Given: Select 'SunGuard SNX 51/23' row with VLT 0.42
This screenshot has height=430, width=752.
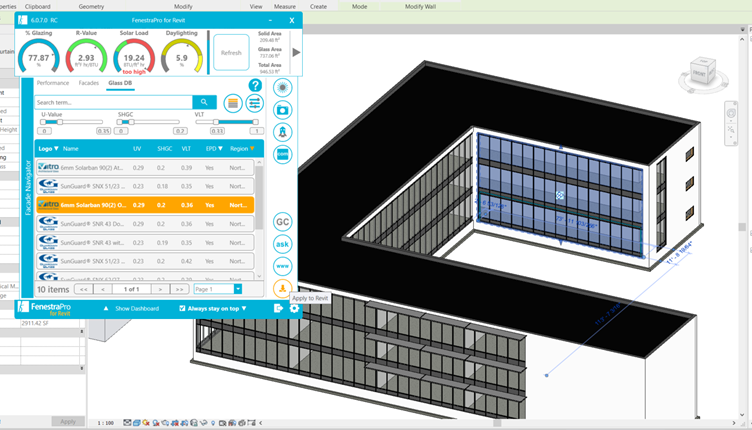Looking at the screenshot, I should (145, 261).
